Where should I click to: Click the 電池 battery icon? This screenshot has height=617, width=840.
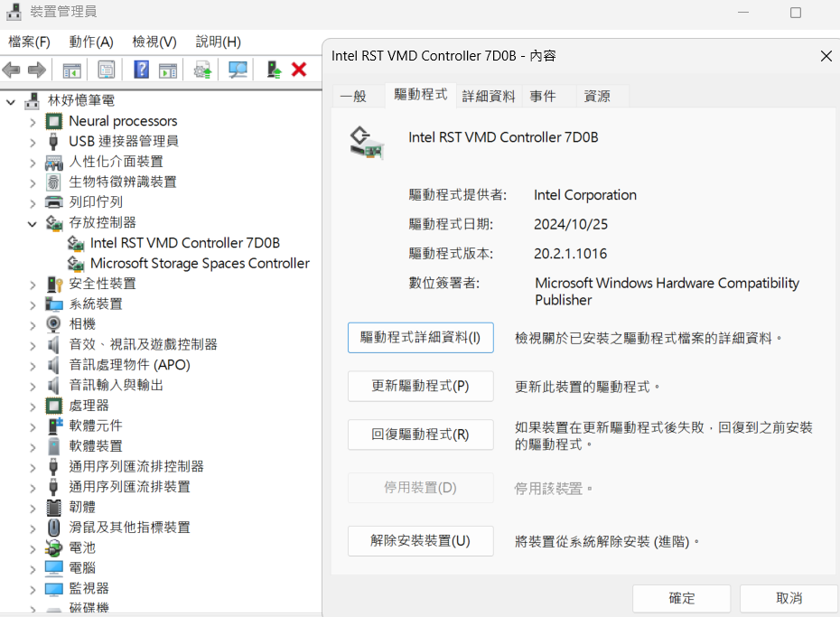click(54, 548)
